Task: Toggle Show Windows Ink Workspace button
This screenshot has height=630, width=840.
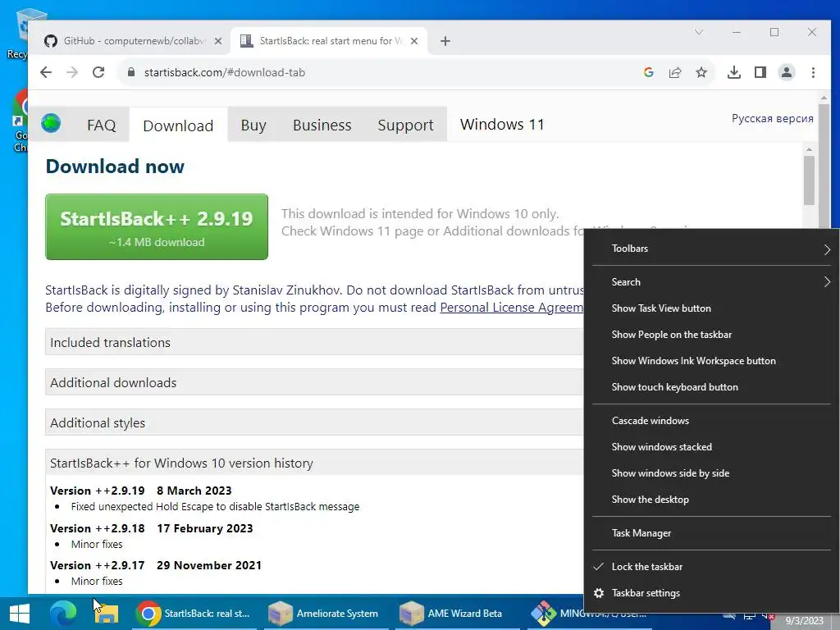Action: click(x=711, y=361)
